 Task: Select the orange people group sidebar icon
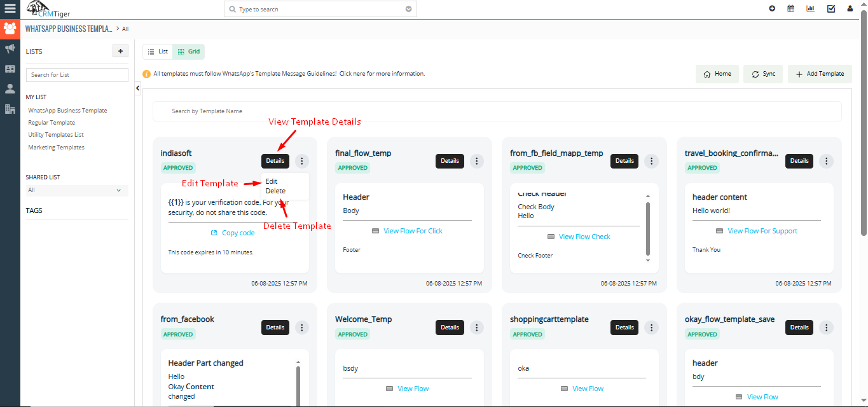click(x=10, y=29)
